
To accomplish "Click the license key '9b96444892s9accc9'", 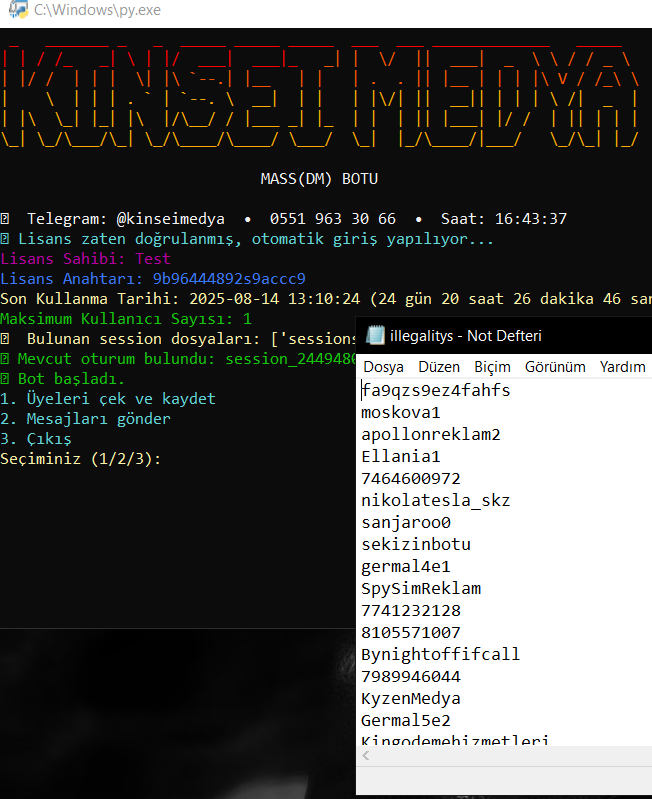I will pyautogui.click(x=229, y=279).
